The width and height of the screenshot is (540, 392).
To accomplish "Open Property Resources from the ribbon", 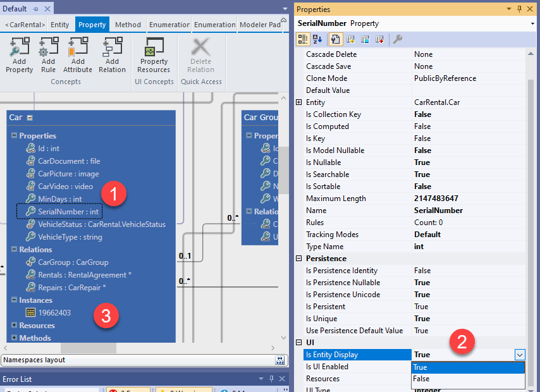I will click(154, 54).
